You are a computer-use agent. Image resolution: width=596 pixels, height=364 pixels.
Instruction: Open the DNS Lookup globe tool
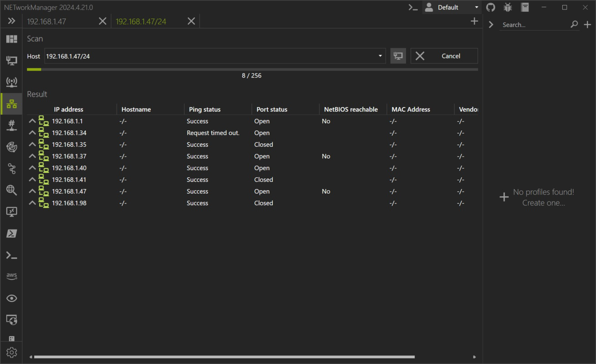[x=11, y=190]
